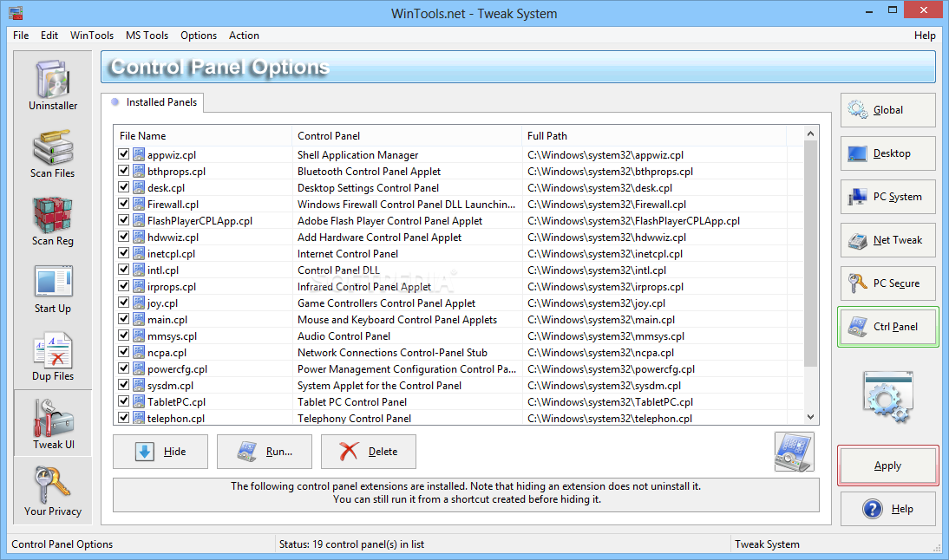Open the Global tweak section
The width and height of the screenshot is (949, 560).
tap(888, 110)
